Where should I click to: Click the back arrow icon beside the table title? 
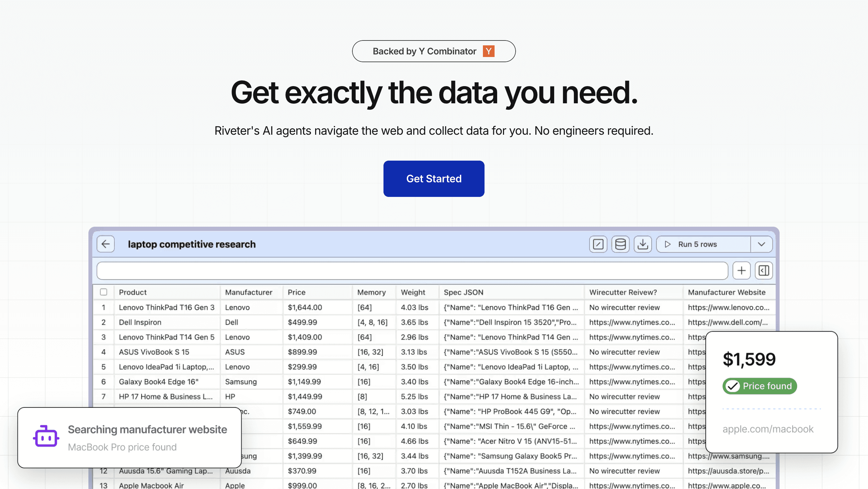point(106,244)
